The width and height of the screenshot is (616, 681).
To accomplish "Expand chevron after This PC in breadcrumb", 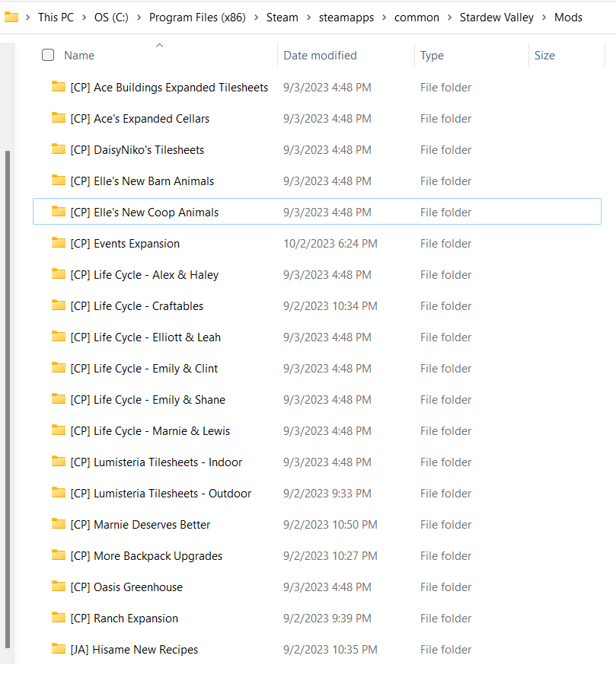I will point(85,18).
